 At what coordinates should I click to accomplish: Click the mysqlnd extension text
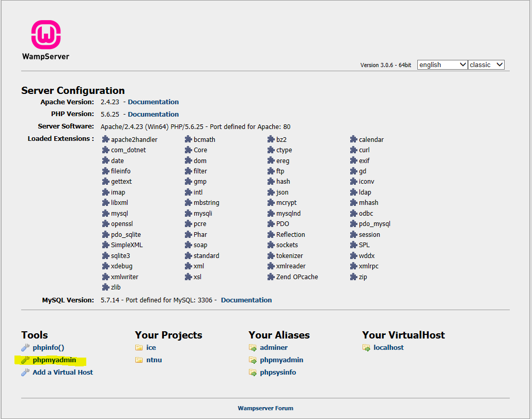288,214
